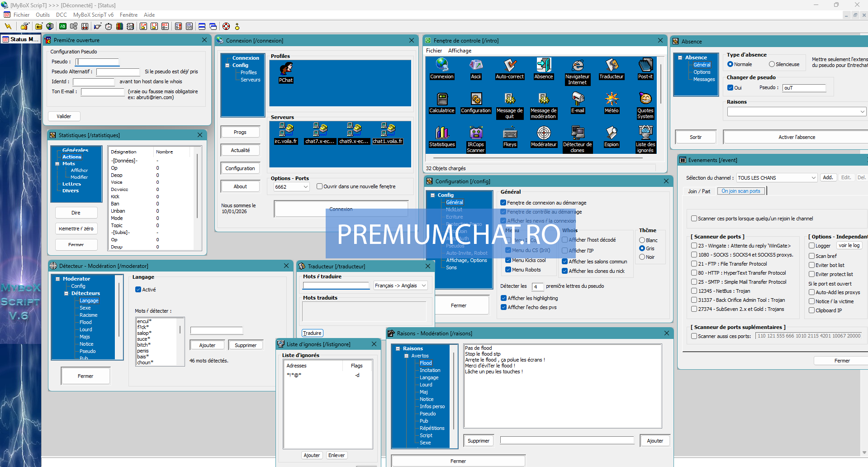Viewport: 868px width, 467px height.
Task: Open Quotes System icon
Action: pos(645,106)
